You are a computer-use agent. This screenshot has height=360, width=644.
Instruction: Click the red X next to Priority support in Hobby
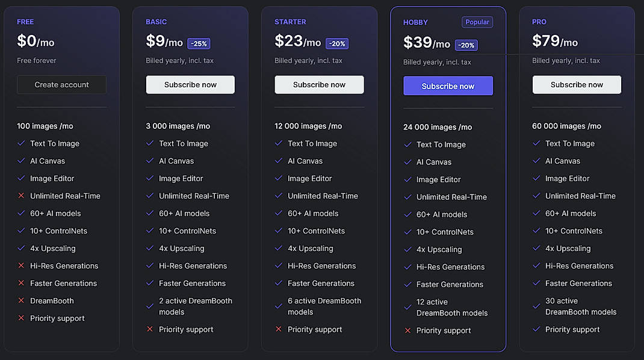point(407,331)
